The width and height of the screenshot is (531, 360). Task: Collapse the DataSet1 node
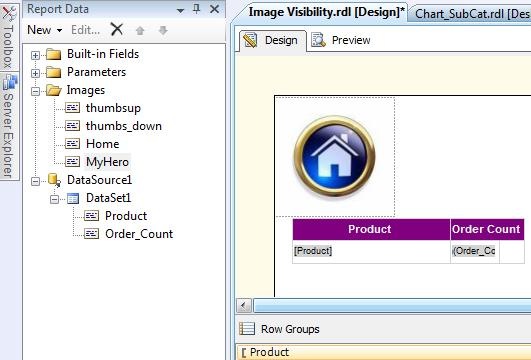(x=54, y=199)
